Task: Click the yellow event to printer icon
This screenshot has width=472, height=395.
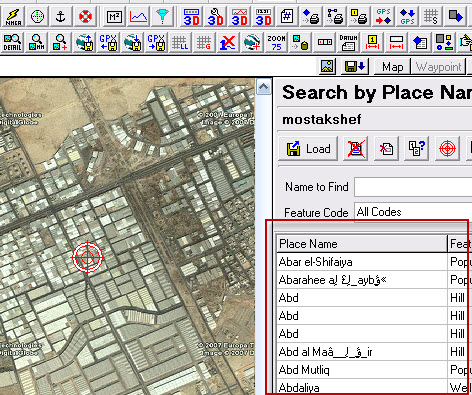Action: pyautogui.click(x=359, y=17)
